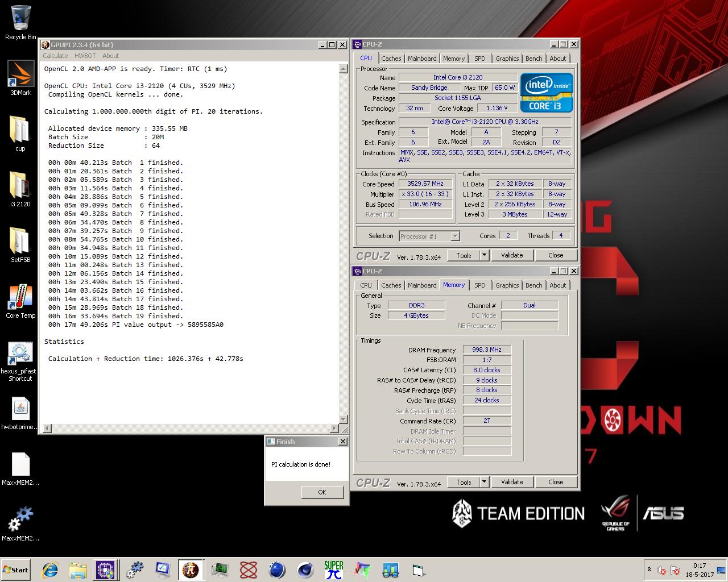Select About tab in upper CPU-Z

[557, 59]
